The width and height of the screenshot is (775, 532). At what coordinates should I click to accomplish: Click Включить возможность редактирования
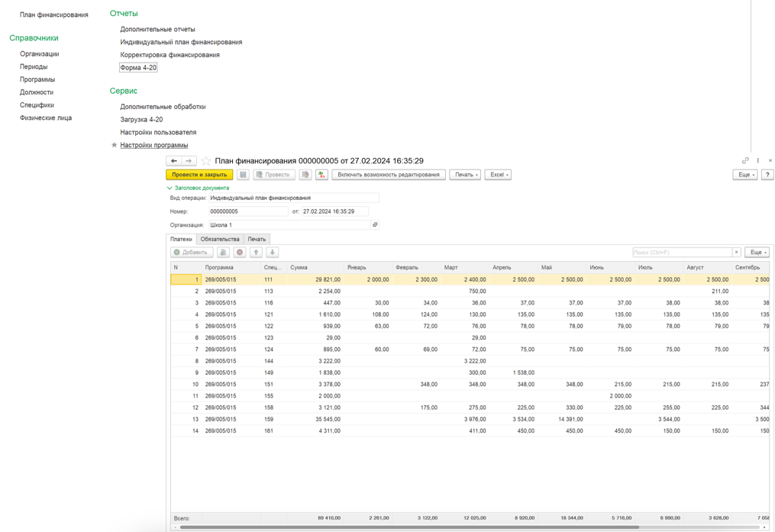389,175
